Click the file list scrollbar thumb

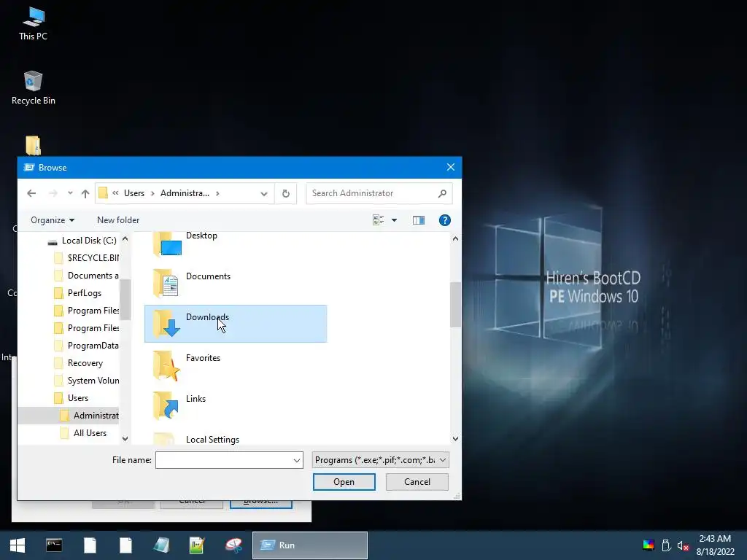(455, 305)
